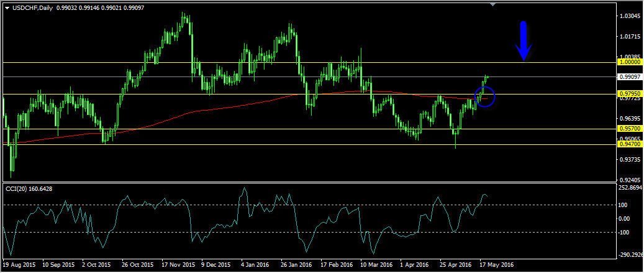
Task: Click the -290.2926 CCI scale value
Action: [631, 255]
